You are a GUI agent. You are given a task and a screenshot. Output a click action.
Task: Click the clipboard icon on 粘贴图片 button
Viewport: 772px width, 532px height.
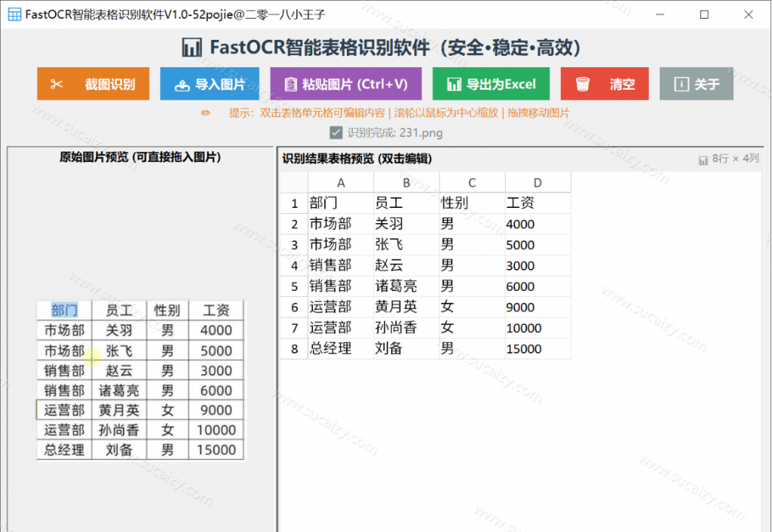(290, 84)
